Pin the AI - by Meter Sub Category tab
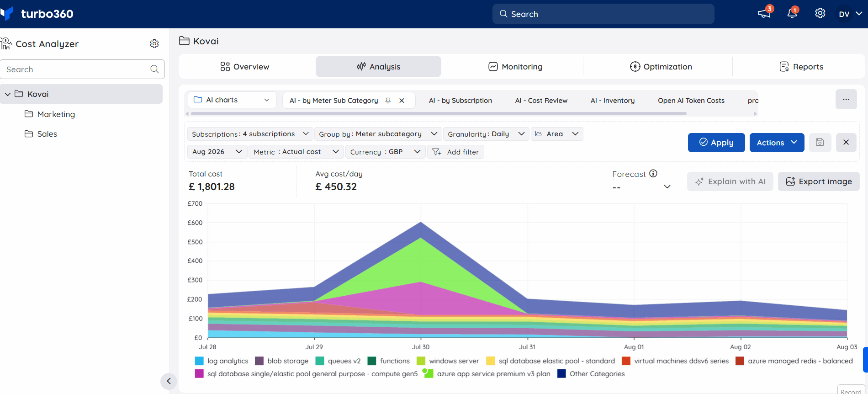868x394 pixels. click(x=388, y=101)
